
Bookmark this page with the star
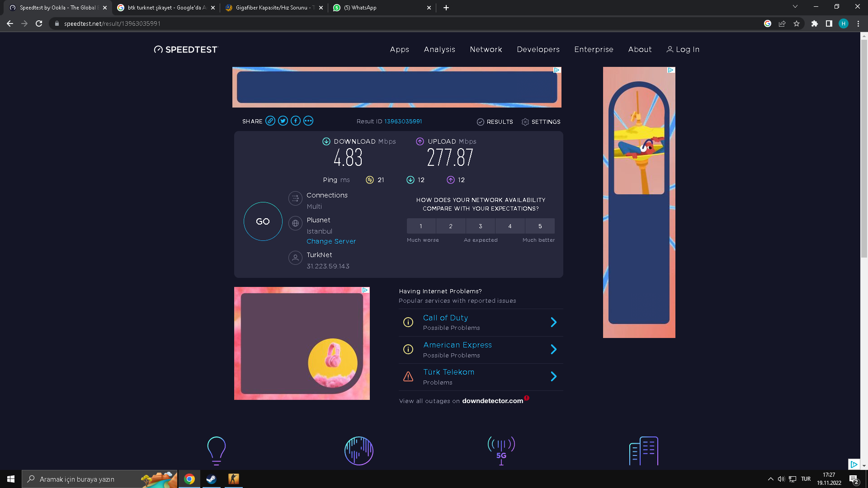pyautogui.click(x=797, y=23)
